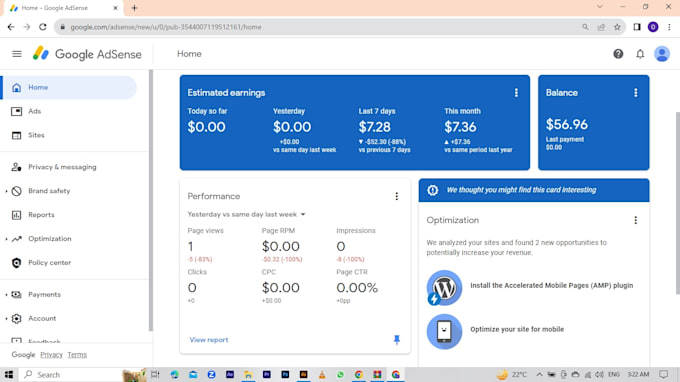This screenshot has height=382, width=680.
Task: Bookmark this page with the star icon
Action: tap(617, 27)
